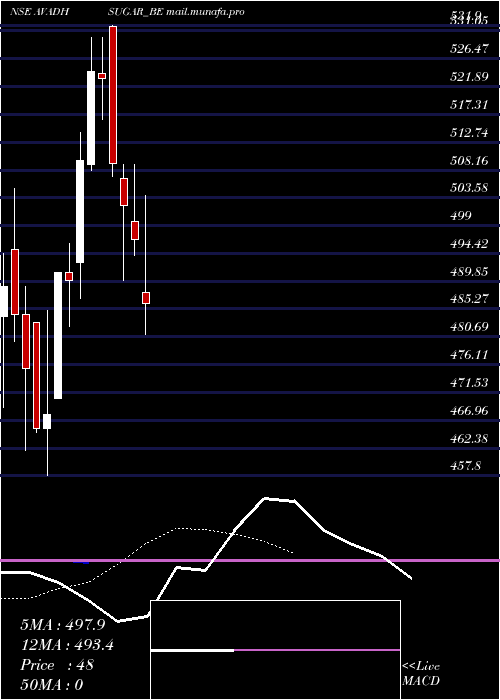Click the '<<Live MACD' label

(x=421, y=673)
